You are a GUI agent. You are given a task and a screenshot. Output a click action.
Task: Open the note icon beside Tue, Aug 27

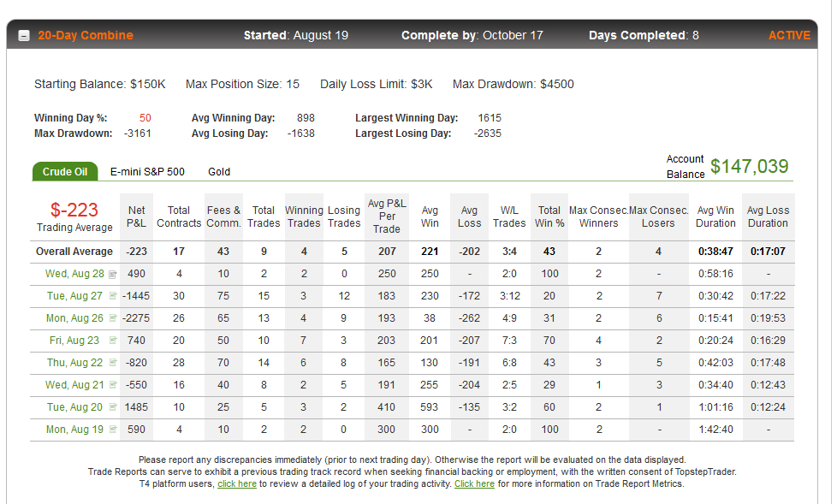coord(113,296)
